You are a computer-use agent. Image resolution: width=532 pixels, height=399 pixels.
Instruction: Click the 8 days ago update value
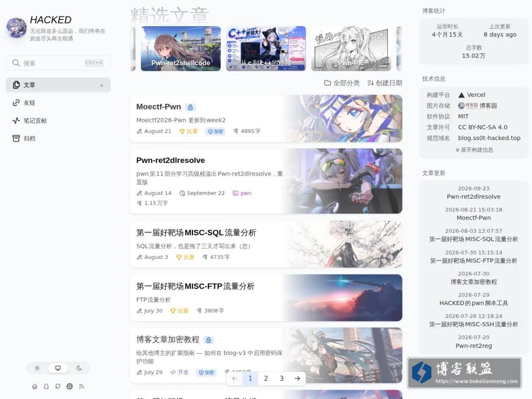pyautogui.click(x=500, y=35)
